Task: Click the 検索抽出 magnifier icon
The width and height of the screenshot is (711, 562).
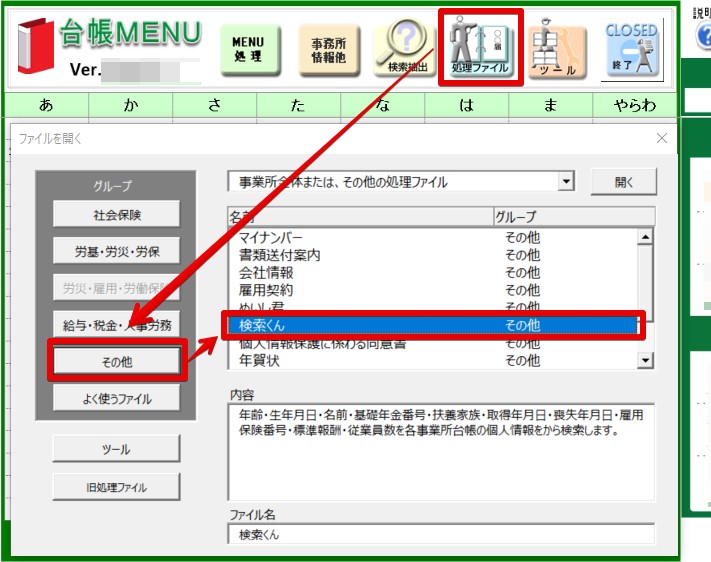Action: [x=404, y=48]
